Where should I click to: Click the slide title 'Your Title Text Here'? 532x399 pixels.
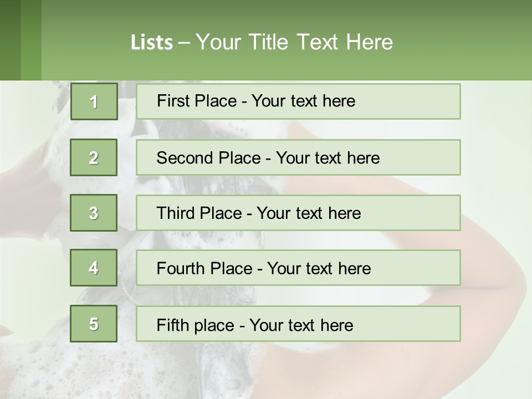coord(294,42)
